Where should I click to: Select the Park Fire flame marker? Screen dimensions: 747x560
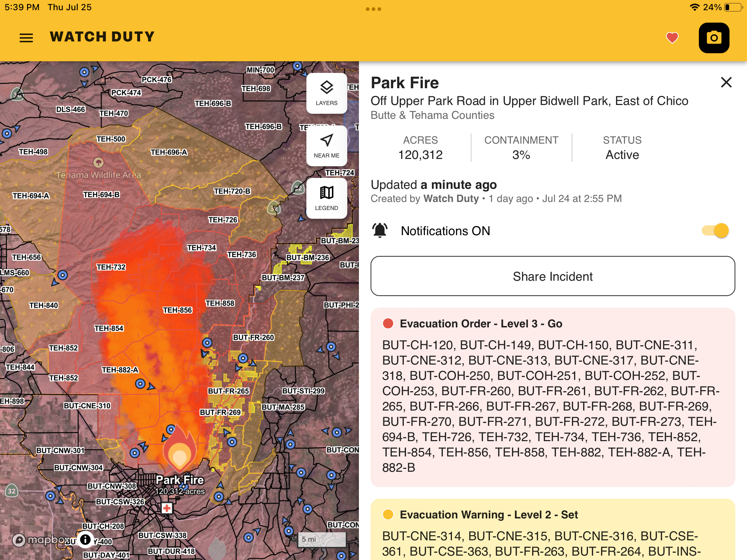point(179,450)
